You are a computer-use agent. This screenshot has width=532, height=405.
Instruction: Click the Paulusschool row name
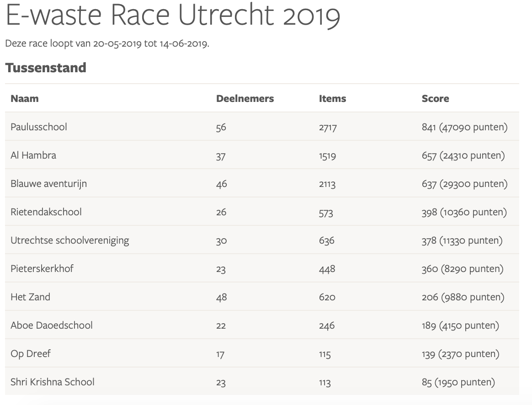tap(39, 127)
